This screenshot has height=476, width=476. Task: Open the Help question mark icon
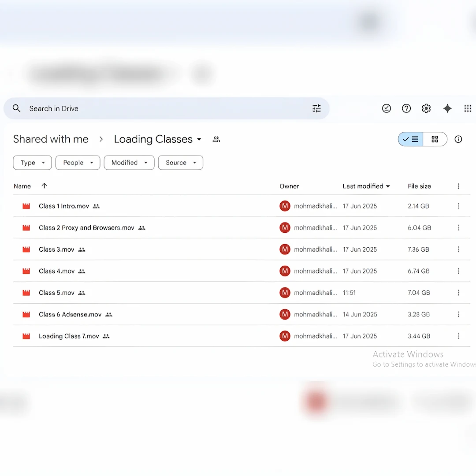(406, 108)
